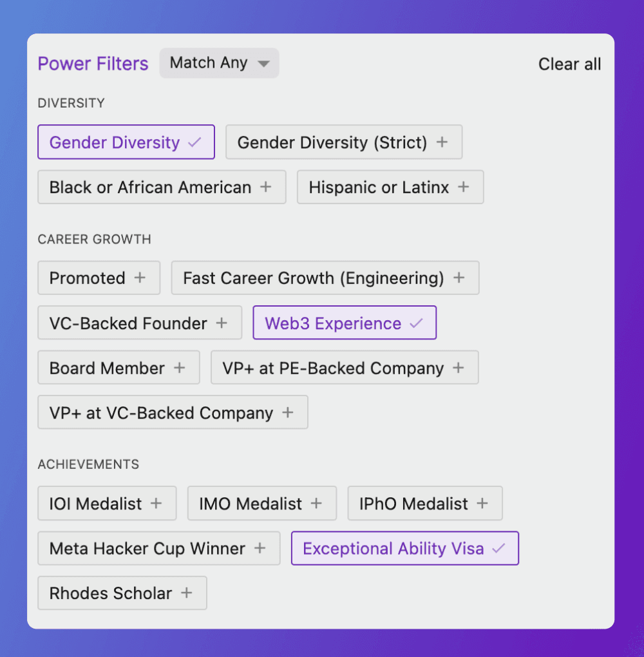The image size is (644, 657).
Task: Click plus icon on Black or African American
Action: 265,187
